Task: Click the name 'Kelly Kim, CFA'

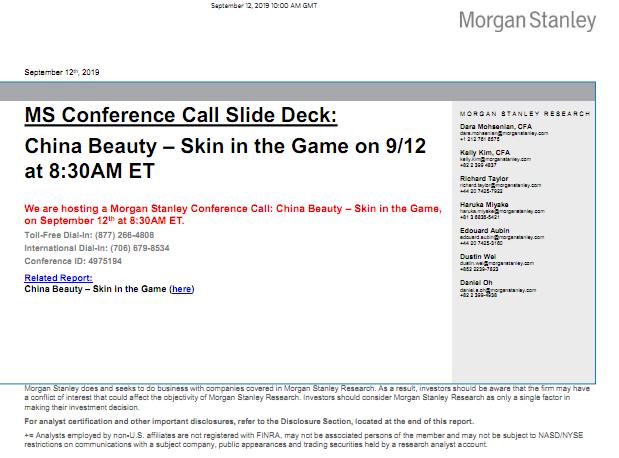Action: 485,153
